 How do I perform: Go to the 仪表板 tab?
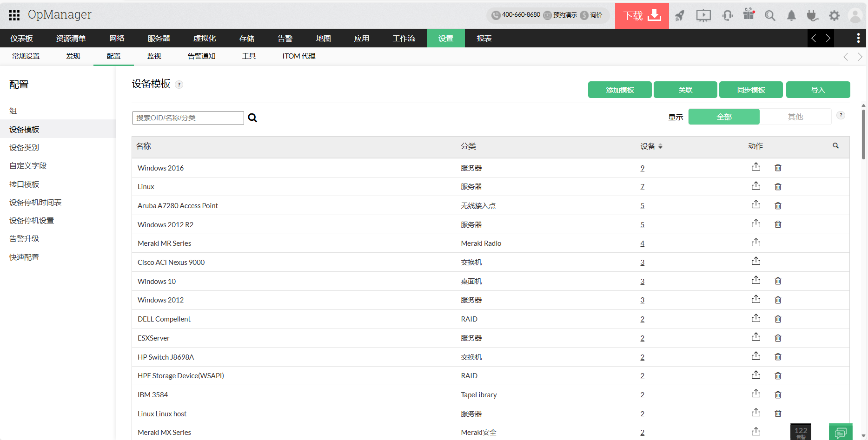(x=21, y=38)
